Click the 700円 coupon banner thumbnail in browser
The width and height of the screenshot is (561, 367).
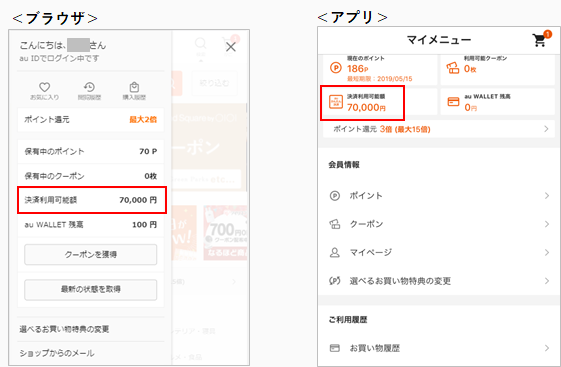click(x=225, y=233)
